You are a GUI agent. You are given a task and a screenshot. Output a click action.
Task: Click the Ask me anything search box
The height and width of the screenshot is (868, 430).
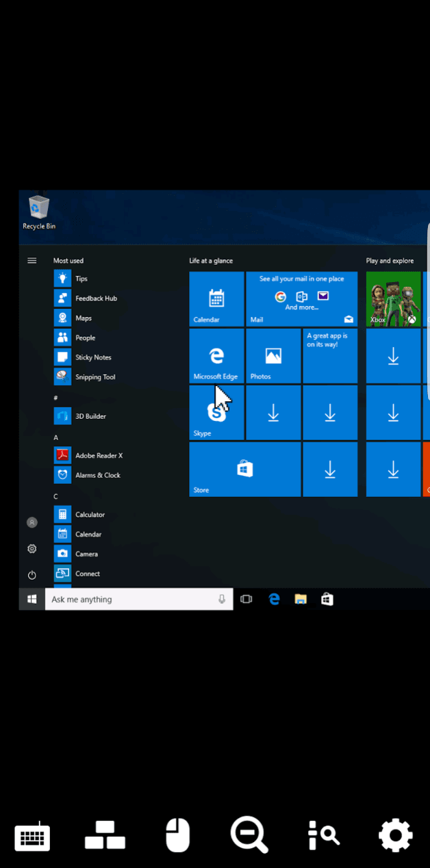point(130,599)
